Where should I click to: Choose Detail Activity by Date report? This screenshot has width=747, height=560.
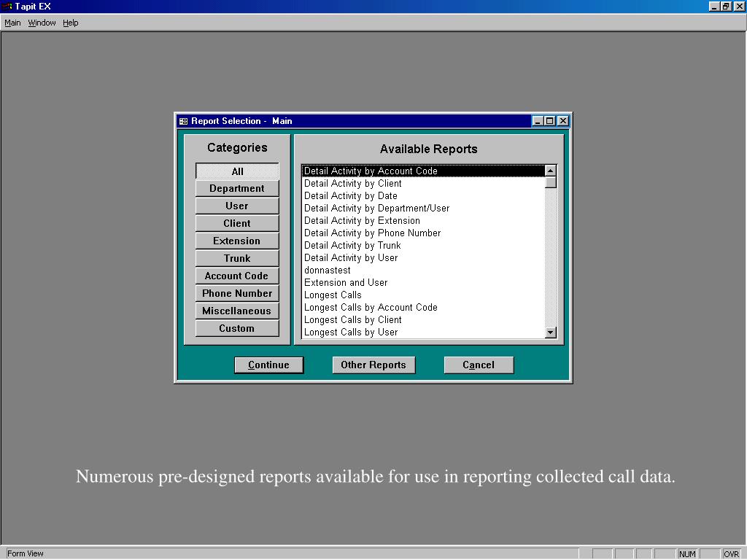424,195
